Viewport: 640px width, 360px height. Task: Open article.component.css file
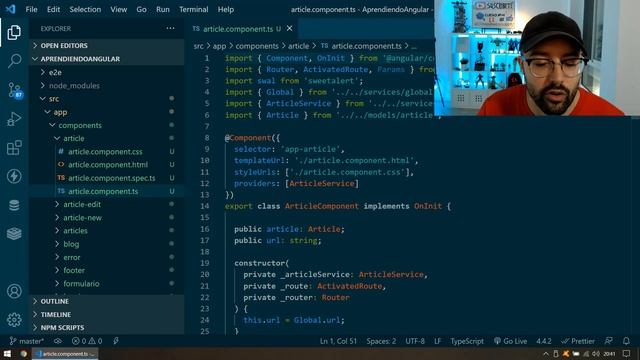click(107, 151)
